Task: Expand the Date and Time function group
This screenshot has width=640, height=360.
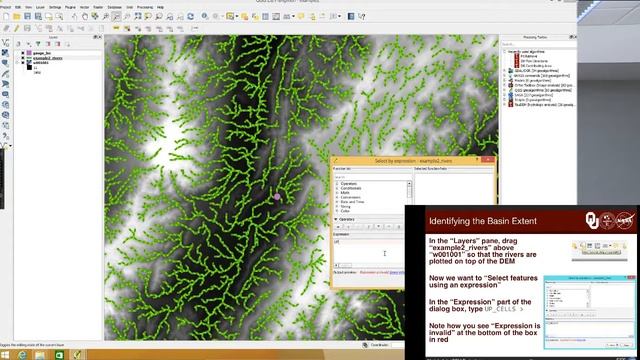Action: pos(337,202)
